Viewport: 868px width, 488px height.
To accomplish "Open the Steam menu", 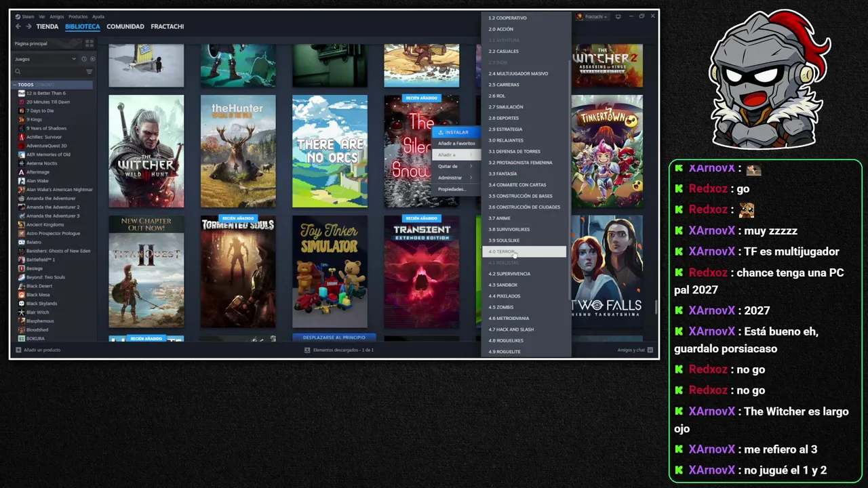I will (x=28, y=16).
